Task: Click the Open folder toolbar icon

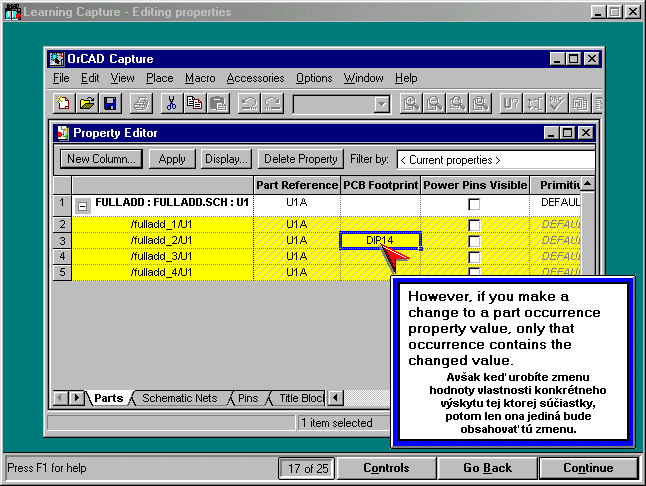Action: click(87, 103)
